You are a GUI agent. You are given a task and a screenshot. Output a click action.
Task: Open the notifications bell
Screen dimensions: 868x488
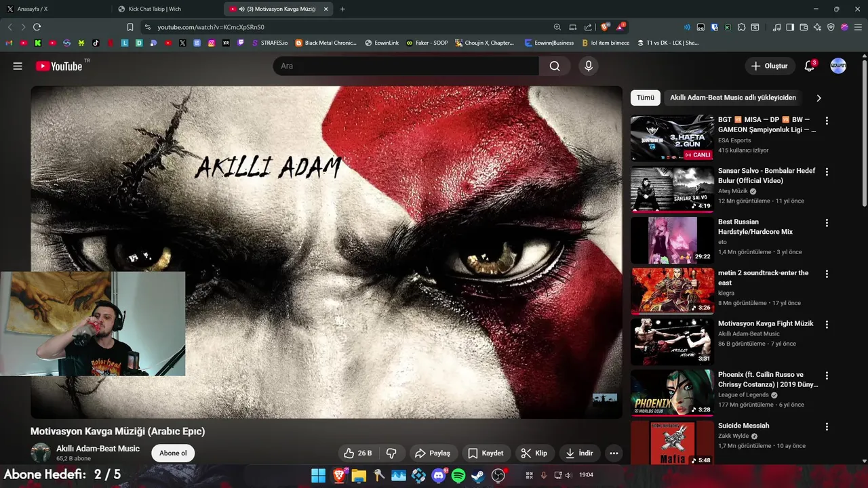[809, 66]
